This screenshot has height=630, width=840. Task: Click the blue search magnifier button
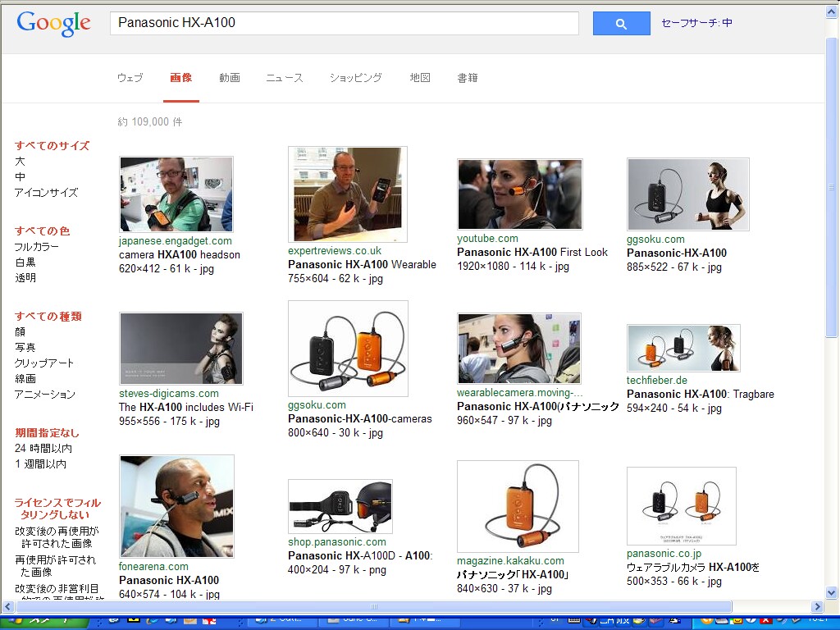tap(622, 24)
